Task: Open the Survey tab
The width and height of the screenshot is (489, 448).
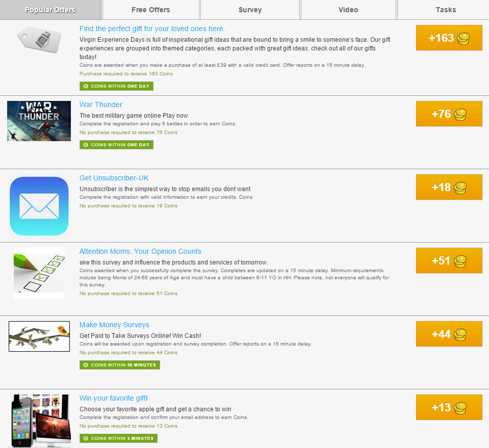Action: coord(250,10)
